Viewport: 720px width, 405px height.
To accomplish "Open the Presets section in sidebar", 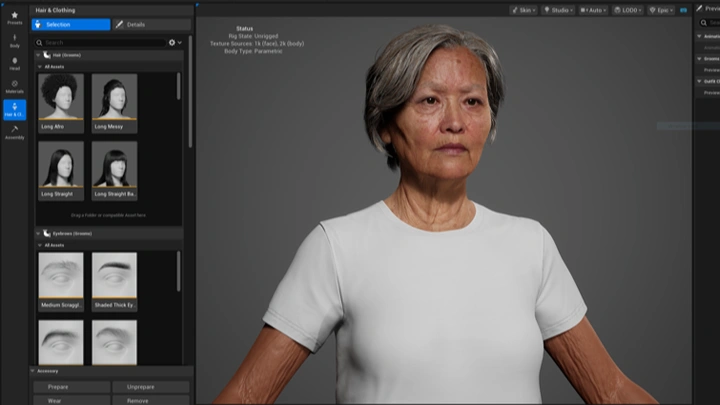I will (x=14, y=16).
